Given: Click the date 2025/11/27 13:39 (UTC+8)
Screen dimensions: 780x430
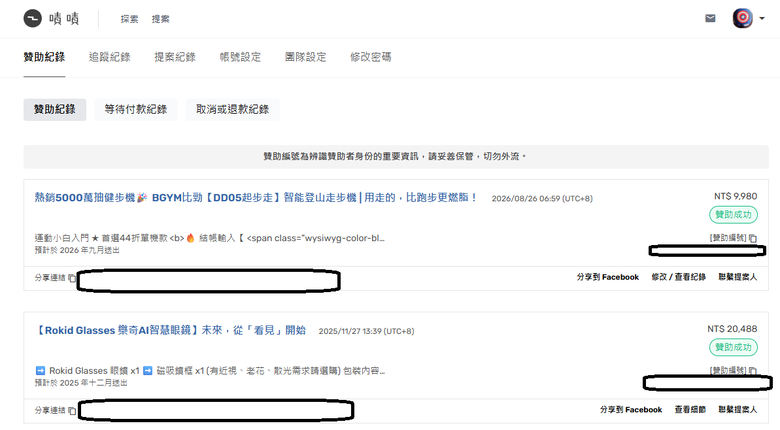Looking at the screenshot, I should click(x=366, y=331).
